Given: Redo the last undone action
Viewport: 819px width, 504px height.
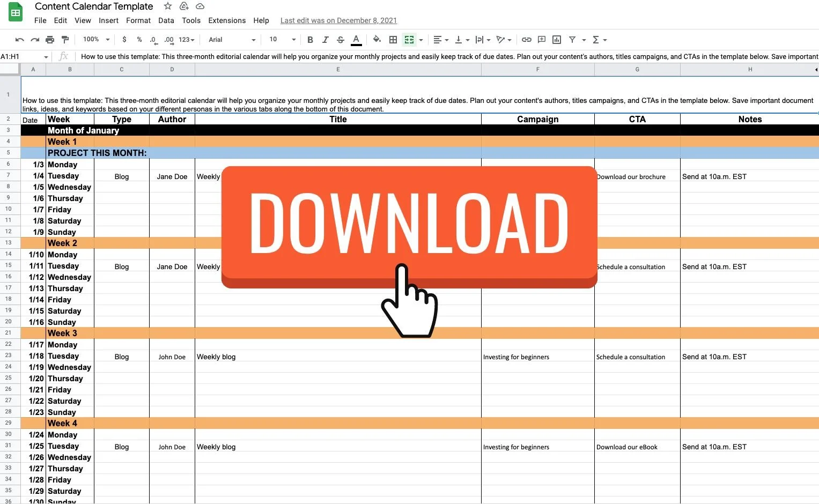Looking at the screenshot, I should point(35,40).
